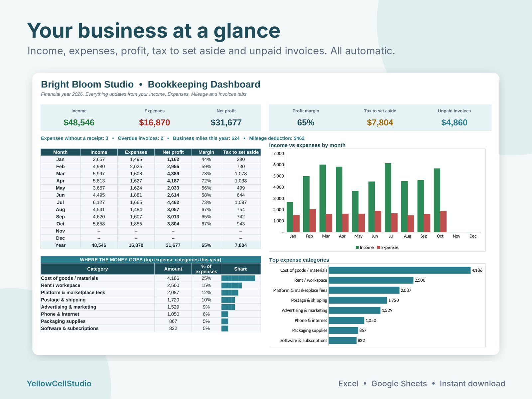Viewport: 532px width, 399px height.
Task: Click the Expenses total $16,870
Action: [155, 122]
